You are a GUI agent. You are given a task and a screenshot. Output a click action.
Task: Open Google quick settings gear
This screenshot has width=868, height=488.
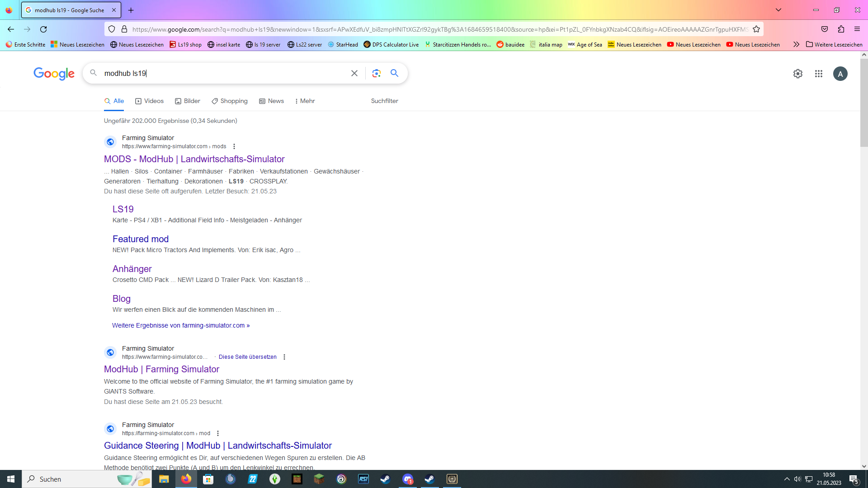click(798, 74)
